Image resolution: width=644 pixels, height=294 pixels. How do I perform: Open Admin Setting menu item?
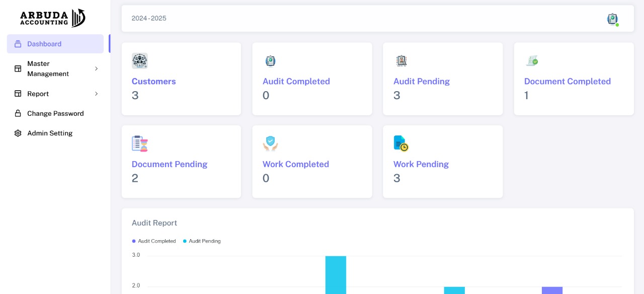click(x=50, y=133)
